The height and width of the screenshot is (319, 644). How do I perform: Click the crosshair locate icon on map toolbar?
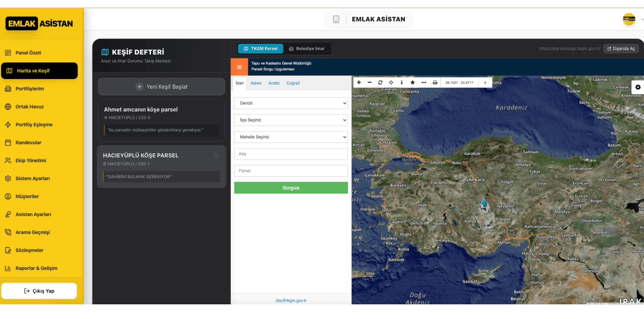(391, 83)
